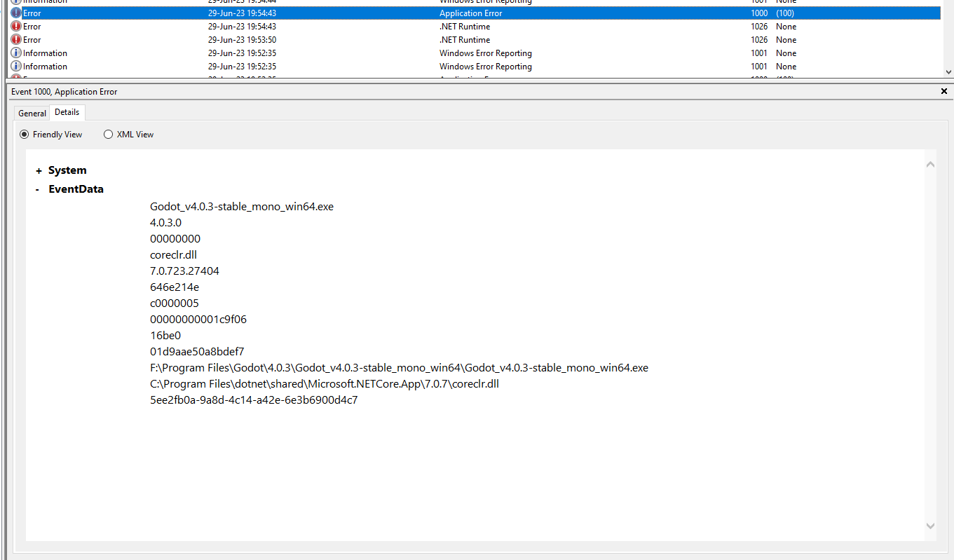
Task: Select the Details tab
Action: (x=67, y=112)
